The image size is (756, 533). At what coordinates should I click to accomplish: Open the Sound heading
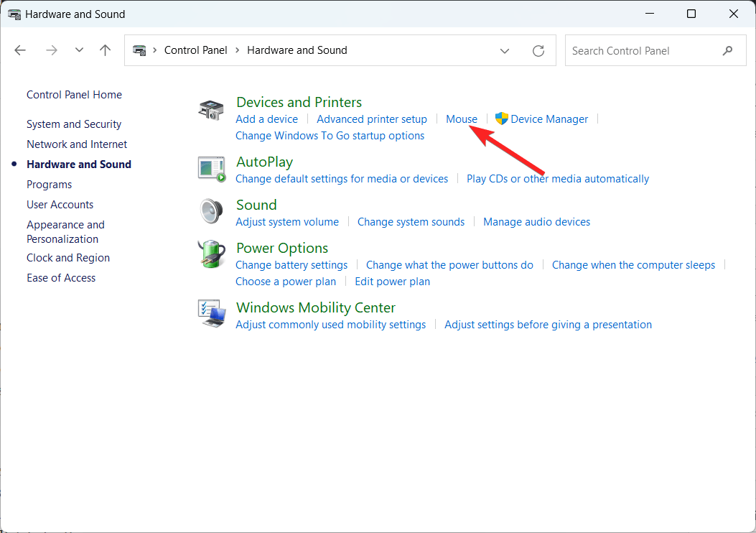click(256, 205)
